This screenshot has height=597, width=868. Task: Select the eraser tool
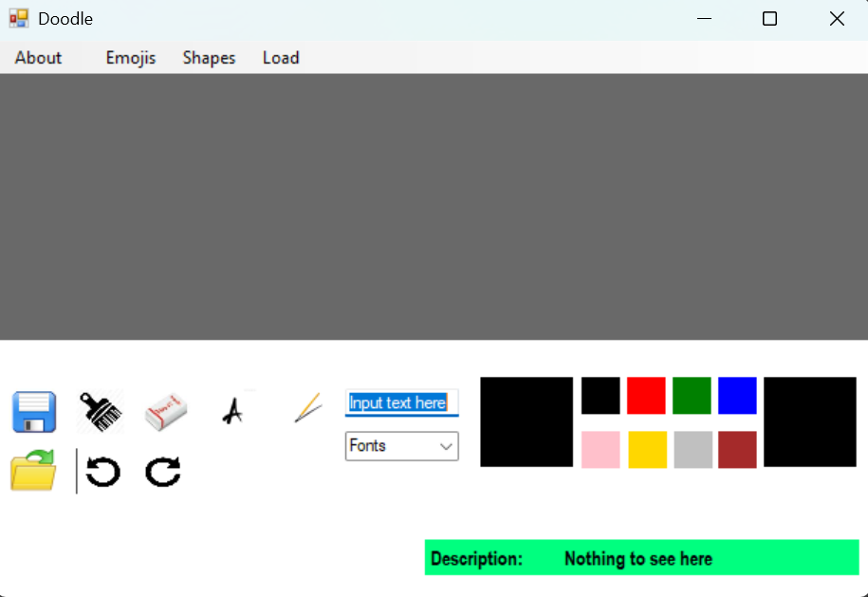166,412
